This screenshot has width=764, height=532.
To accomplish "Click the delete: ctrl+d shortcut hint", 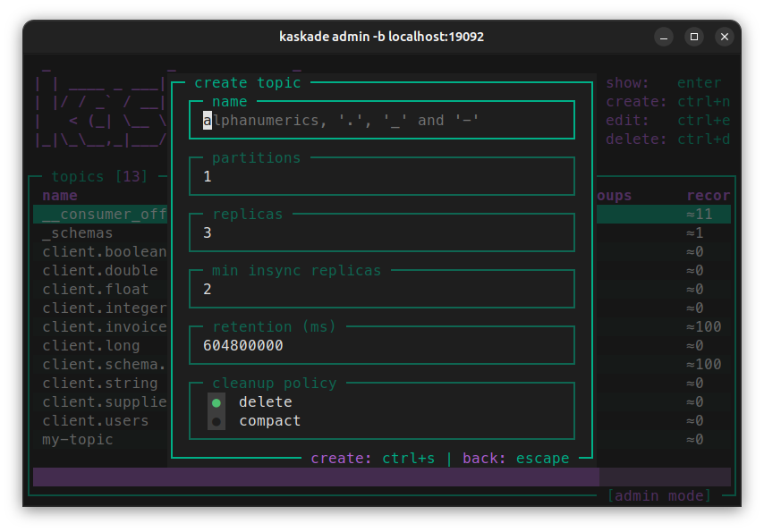I will tap(667, 139).
